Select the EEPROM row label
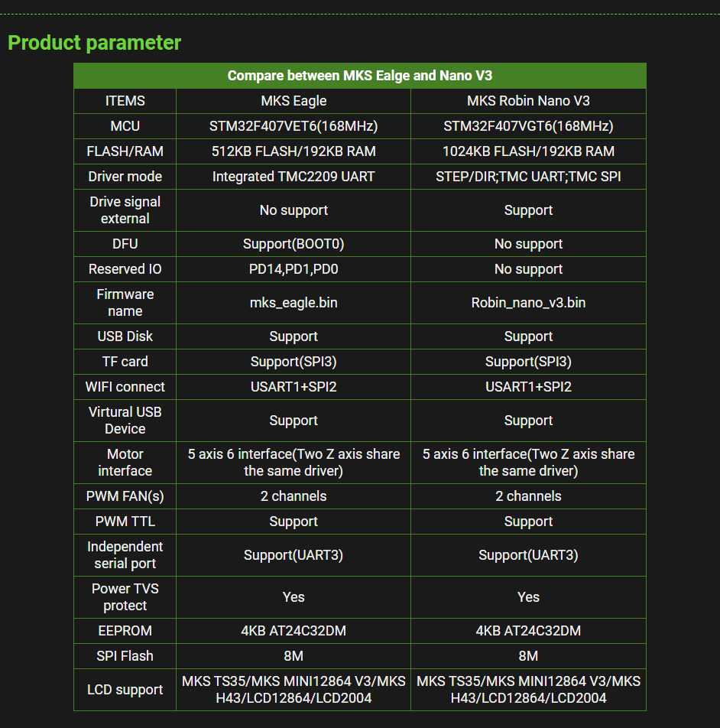Viewport: 720px width, 728px height. pos(125,630)
